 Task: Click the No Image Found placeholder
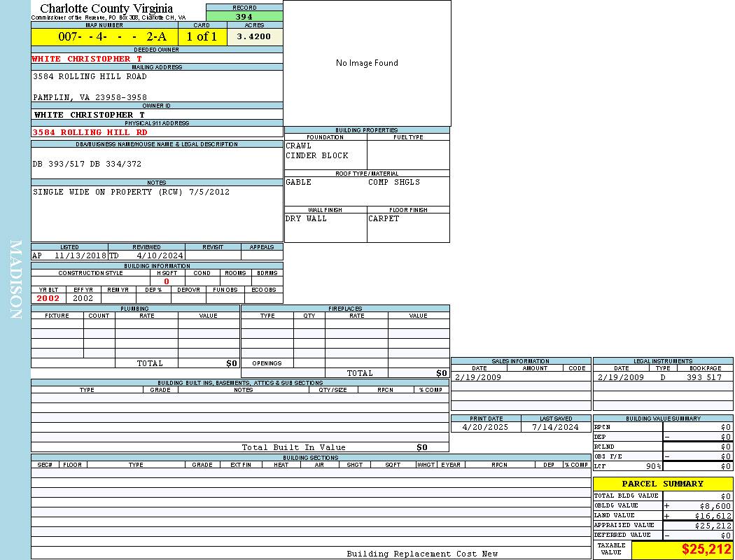[x=367, y=63]
